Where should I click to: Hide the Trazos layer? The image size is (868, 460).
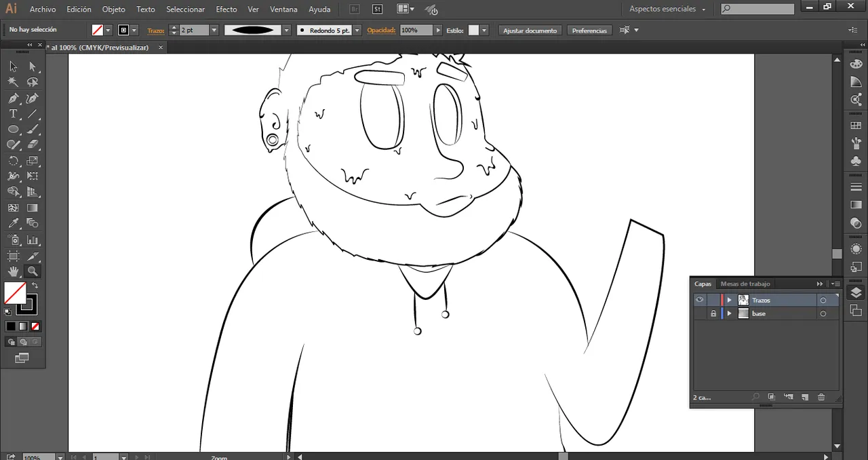pyautogui.click(x=699, y=300)
